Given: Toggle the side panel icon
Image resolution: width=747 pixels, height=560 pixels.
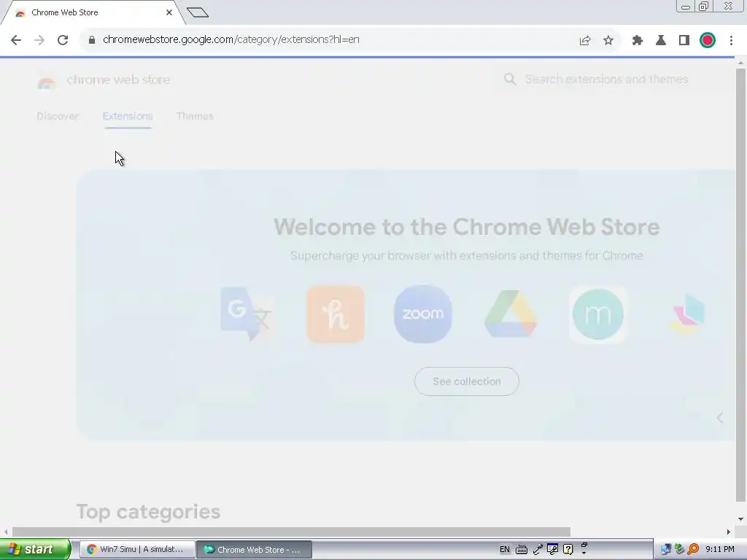Looking at the screenshot, I should [684, 40].
